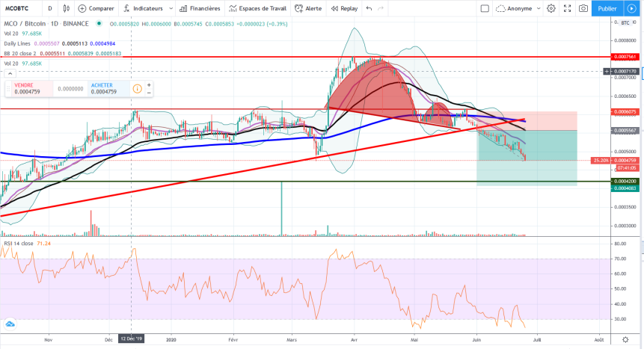Click the blue cloud logo at bottom left
This screenshot has height=349, width=644.
coord(10,324)
